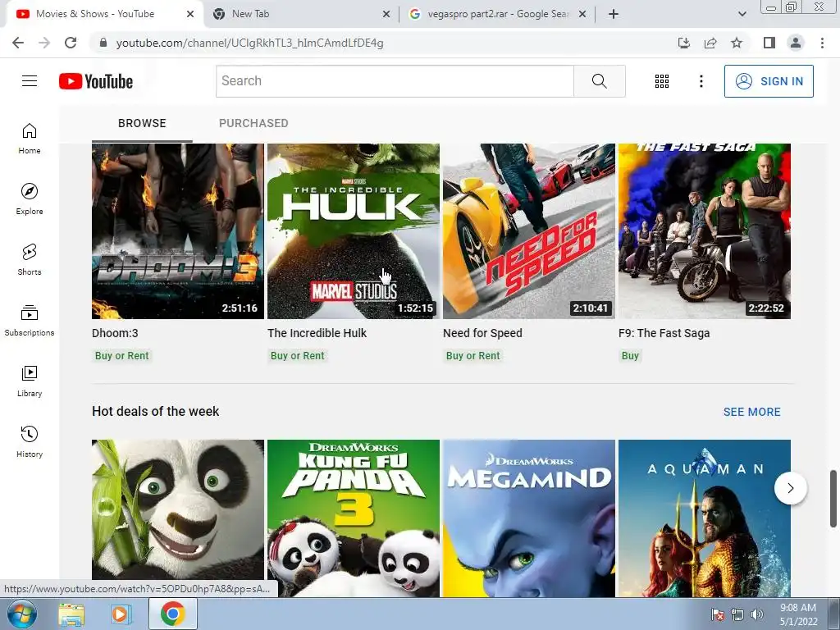The height and width of the screenshot is (630, 840).
Task: Click the address bar URL
Action: 249,43
